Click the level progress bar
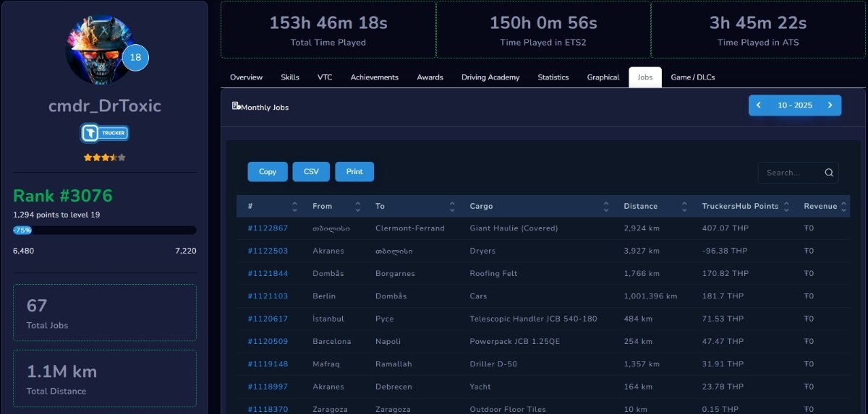The height and width of the screenshot is (414, 868). pyautogui.click(x=104, y=230)
